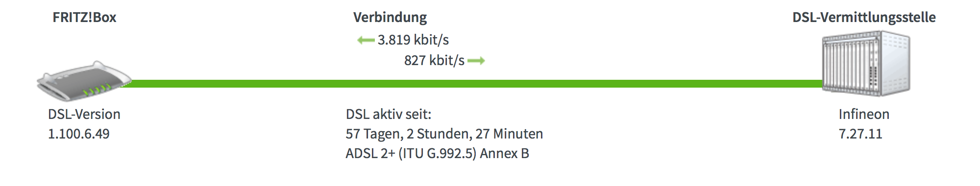Click the ADSL 2+ Annex B text
The height and width of the screenshot is (186, 980).
[437, 154]
